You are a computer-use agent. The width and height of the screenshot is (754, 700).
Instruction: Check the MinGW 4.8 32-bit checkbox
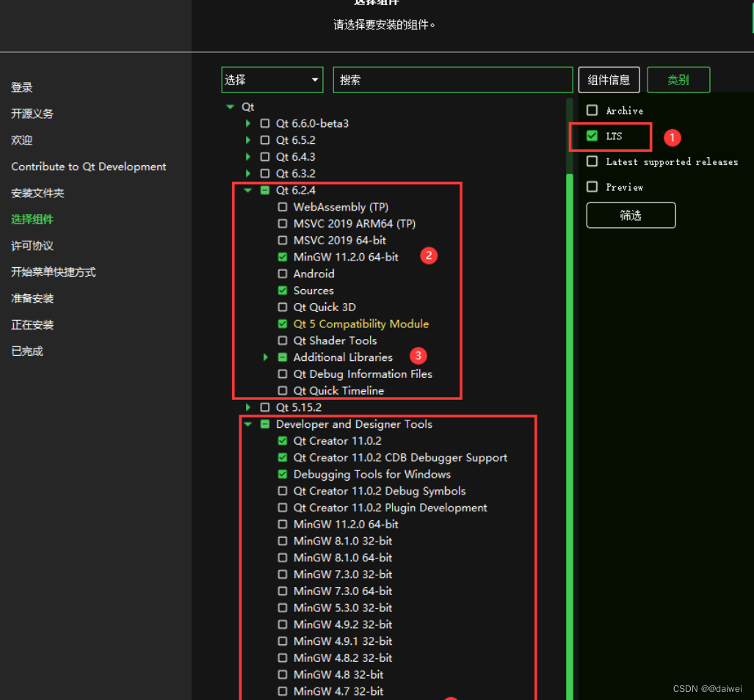click(283, 674)
